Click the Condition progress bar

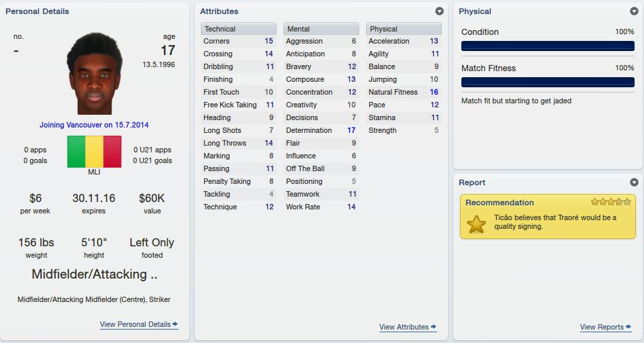548,46
